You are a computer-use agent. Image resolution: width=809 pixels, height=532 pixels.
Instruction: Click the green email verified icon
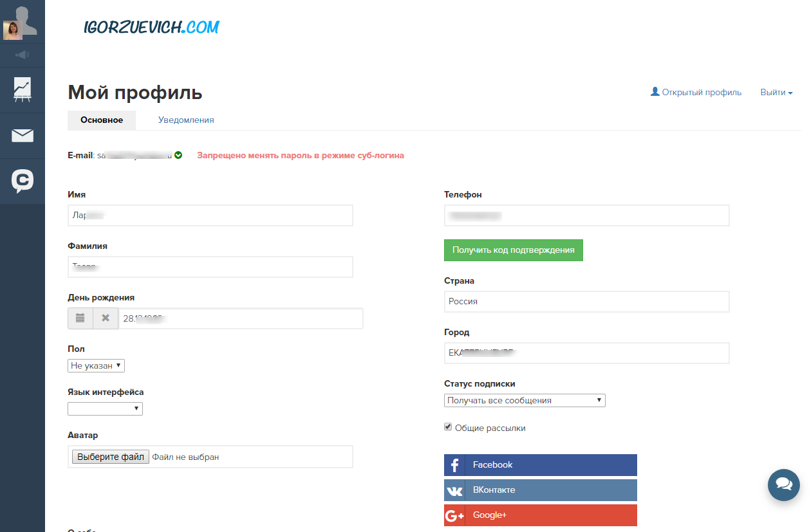click(x=178, y=155)
